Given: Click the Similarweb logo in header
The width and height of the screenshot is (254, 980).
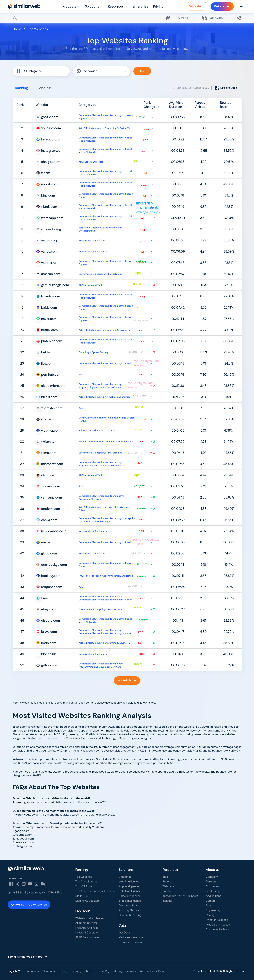Looking at the screenshot, I should click(24, 6).
